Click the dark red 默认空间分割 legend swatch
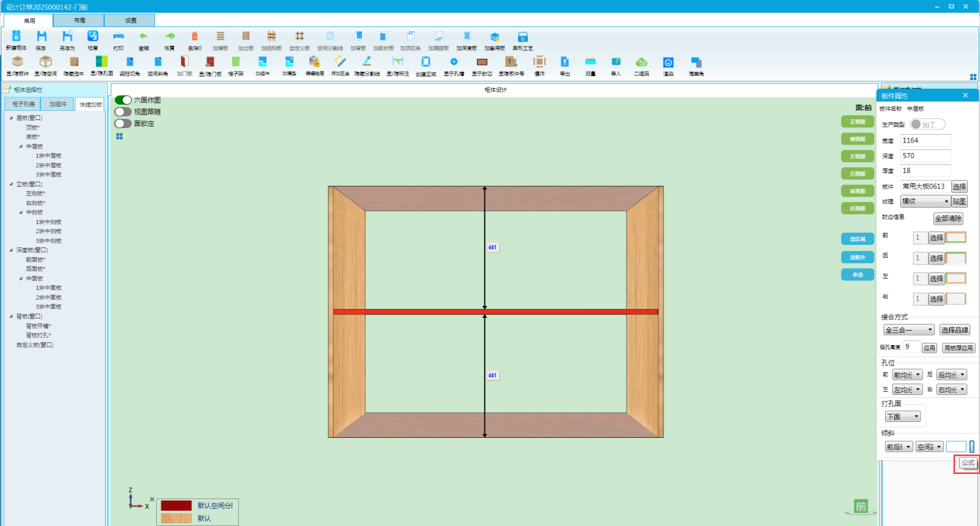Viewport: 980px width, 526px height. click(x=176, y=506)
